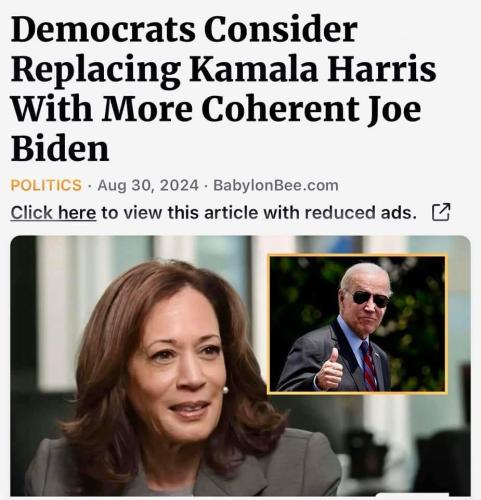Viewport: 481px width, 500px height.
Task: Click the aviator sunglasses in the inset picture
Action: click(x=371, y=298)
